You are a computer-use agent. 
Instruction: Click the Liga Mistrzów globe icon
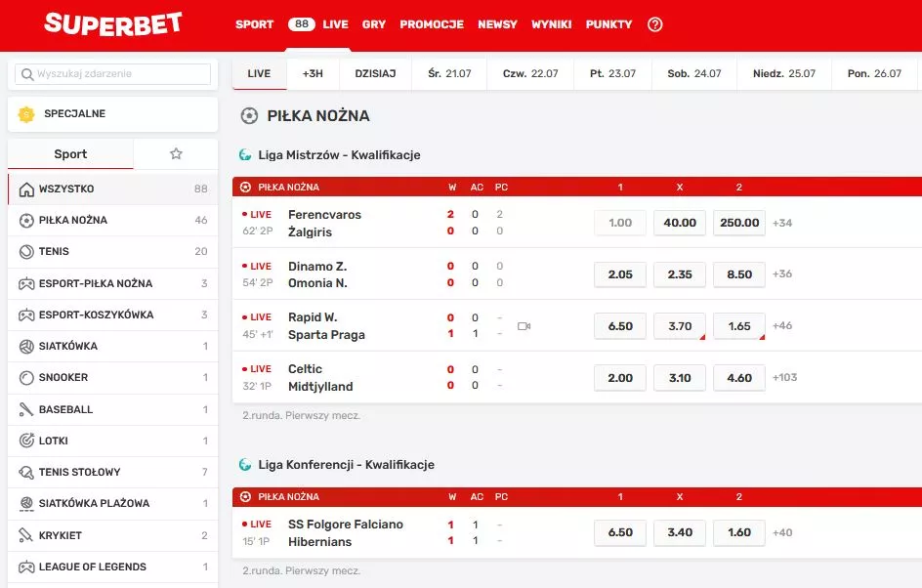click(245, 155)
